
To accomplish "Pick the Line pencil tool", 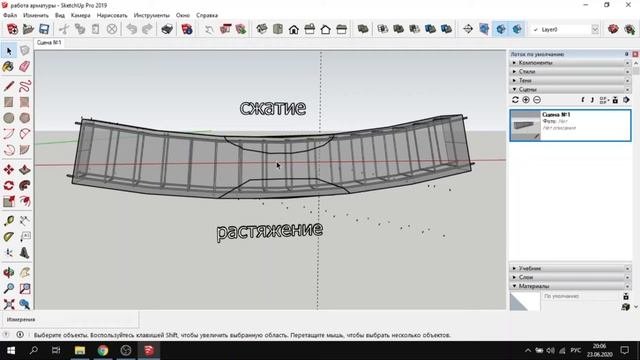I will pos(9,86).
